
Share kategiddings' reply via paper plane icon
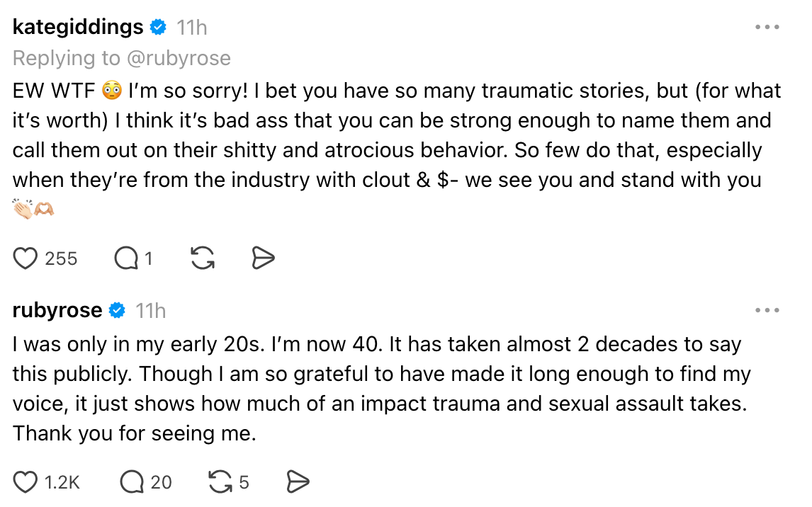263,259
